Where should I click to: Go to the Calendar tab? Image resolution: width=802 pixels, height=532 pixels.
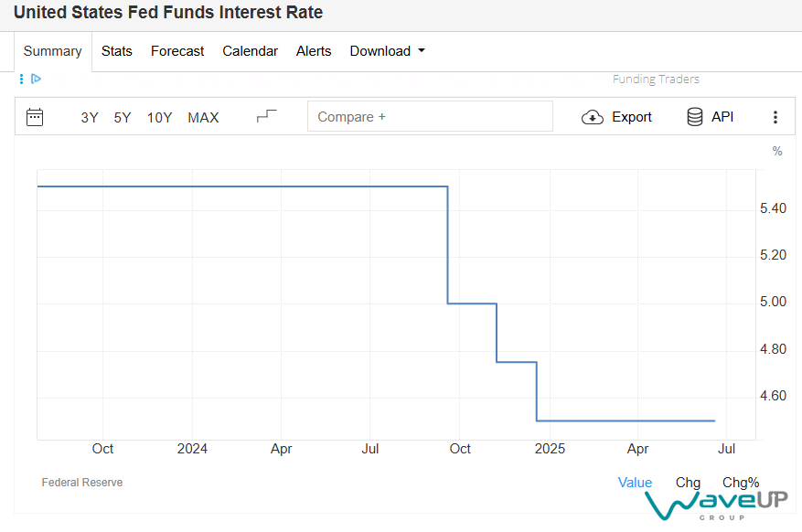point(250,51)
